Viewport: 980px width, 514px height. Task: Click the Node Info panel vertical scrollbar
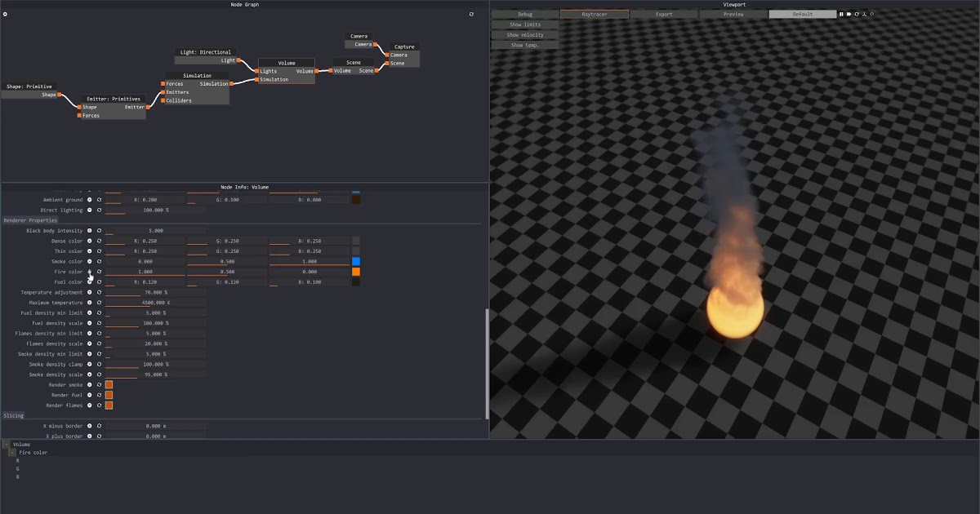pos(487,363)
